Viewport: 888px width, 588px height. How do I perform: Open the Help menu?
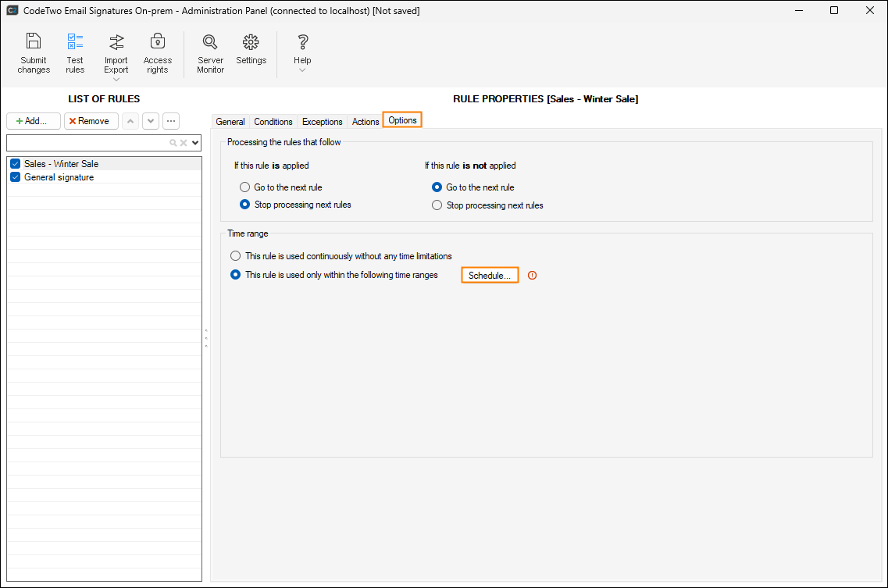pos(302,52)
